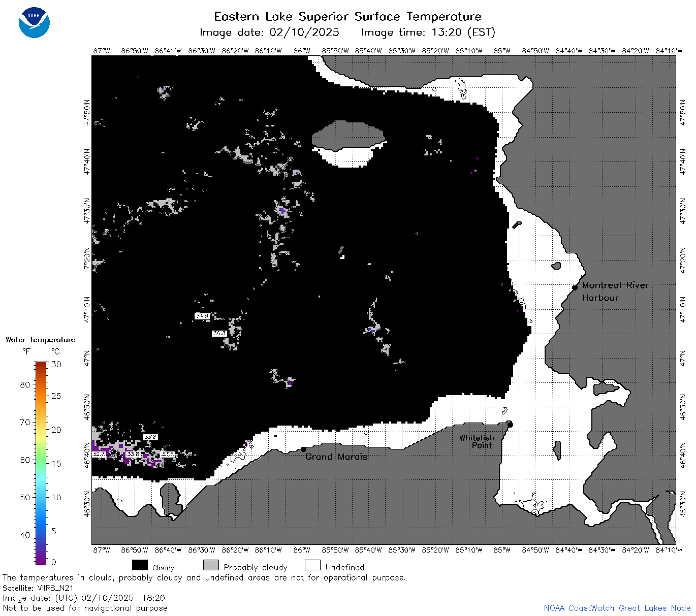The image size is (696, 616).
Task: Click the 86°W label on the top axis
Action: (302, 51)
